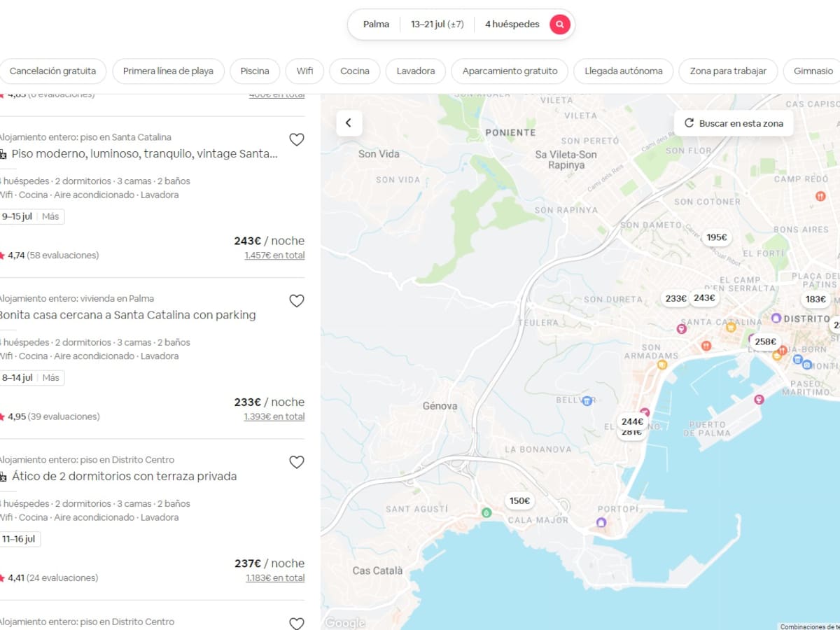Toggle the Wifi filter chip
This screenshot has width=840, height=630.
[304, 71]
